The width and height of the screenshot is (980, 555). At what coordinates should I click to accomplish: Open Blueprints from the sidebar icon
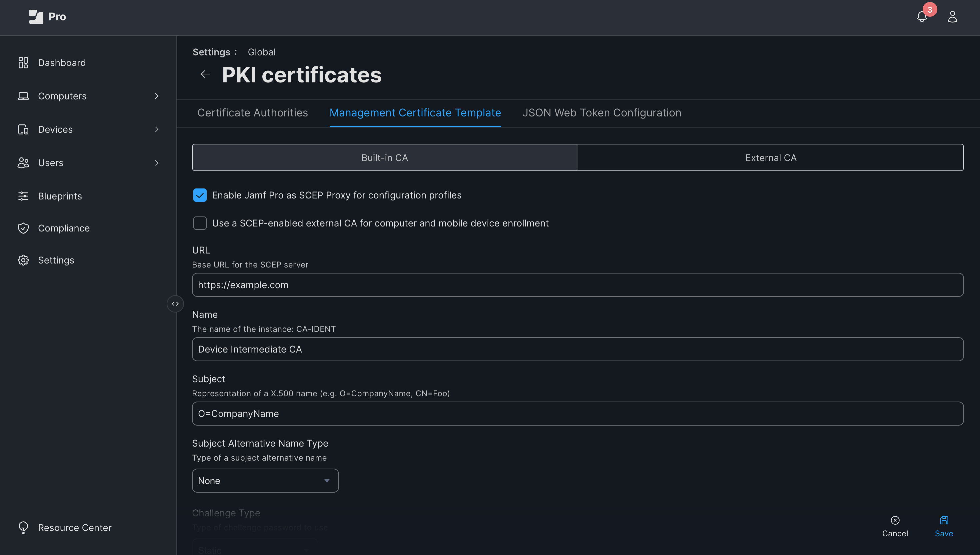[x=23, y=196]
